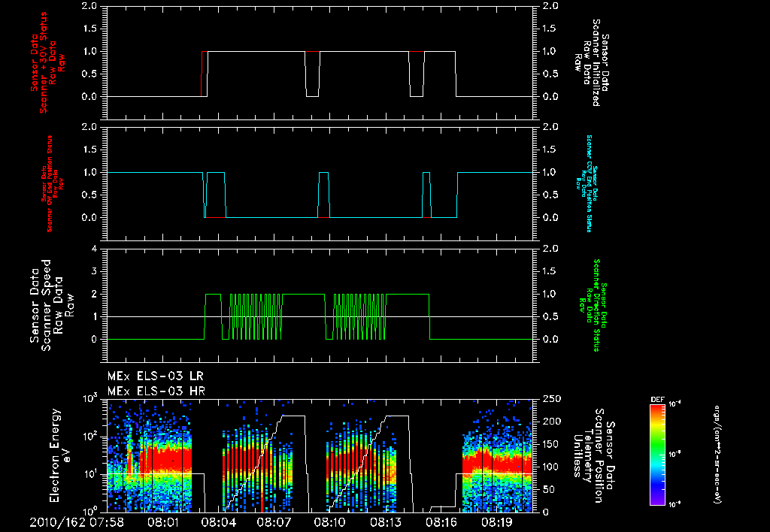The image size is (770, 532).
Task: Click the 10^-5 label beside the color bar
Action: click(x=675, y=455)
